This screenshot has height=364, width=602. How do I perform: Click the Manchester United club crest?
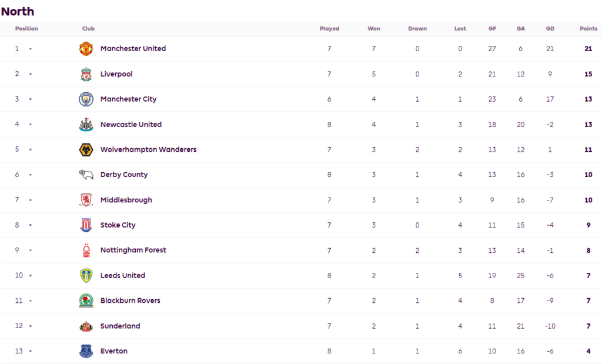coord(86,49)
